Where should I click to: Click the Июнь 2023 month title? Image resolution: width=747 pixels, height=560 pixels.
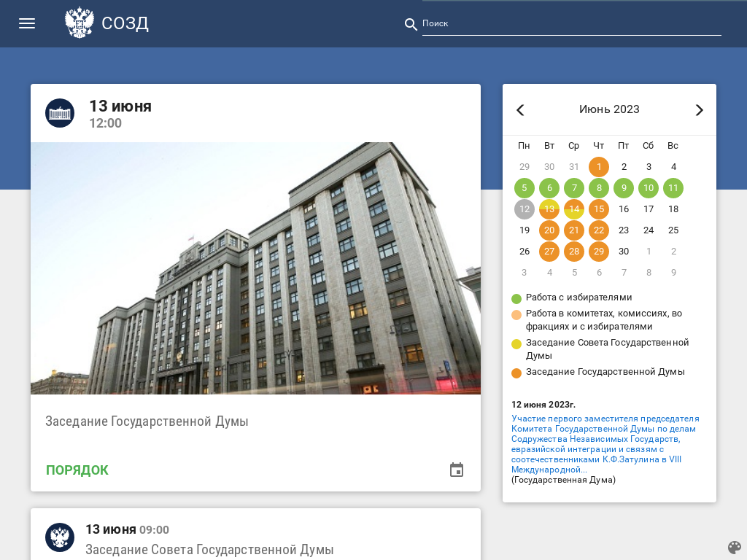tap(609, 109)
